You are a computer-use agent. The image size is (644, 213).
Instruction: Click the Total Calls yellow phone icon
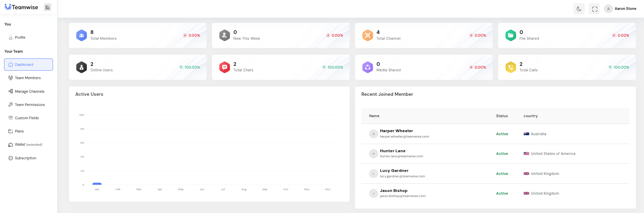pyautogui.click(x=510, y=67)
